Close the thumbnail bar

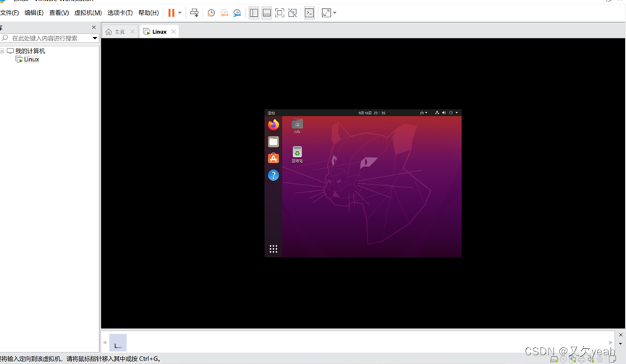[x=620, y=334]
